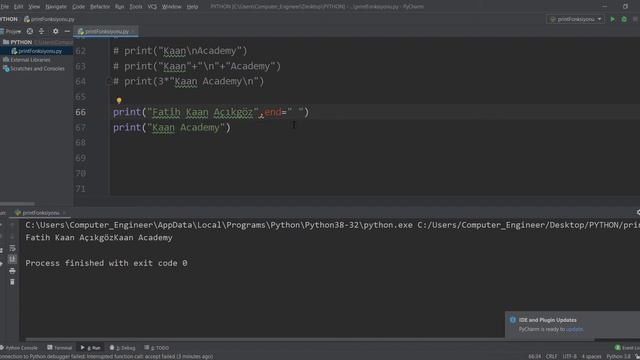Open the Project view selector dropdown
Image resolution: width=640 pixels, height=360 pixels.
coord(11,31)
